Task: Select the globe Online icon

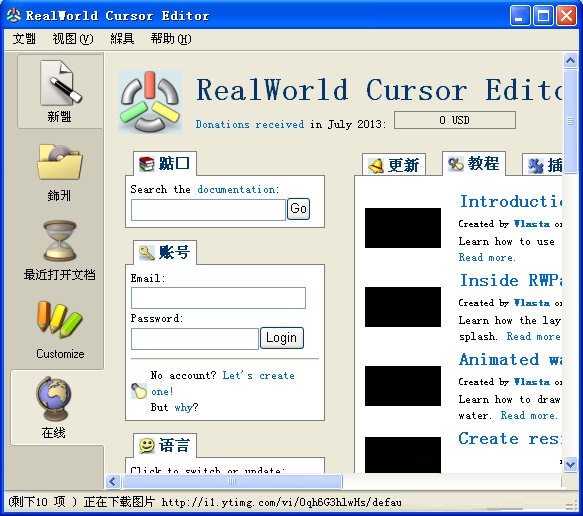Action: [x=54, y=398]
